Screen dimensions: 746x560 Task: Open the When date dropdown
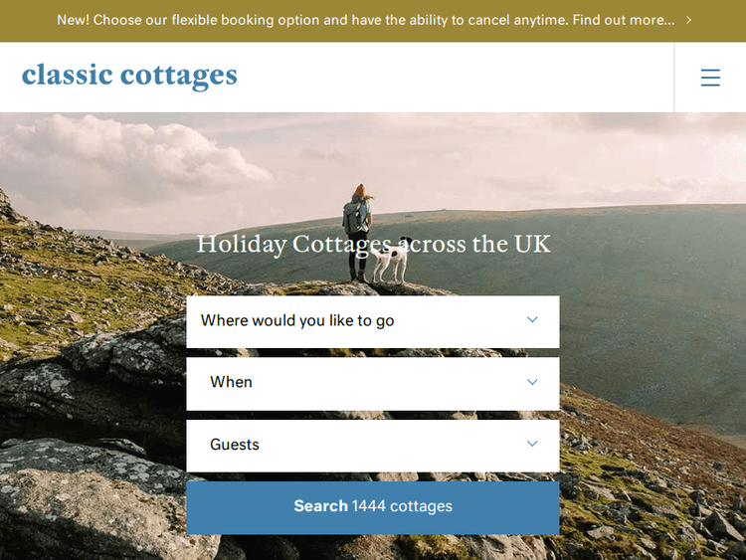[x=373, y=384]
